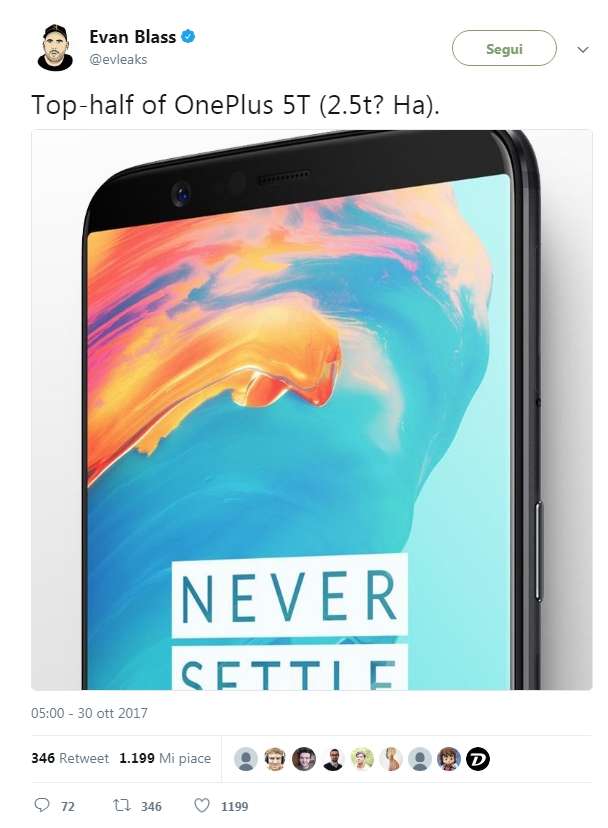The height and width of the screenshot is (828, 608).
Task: View the 346 Retweet list
Action: click(x=70, y=758)
